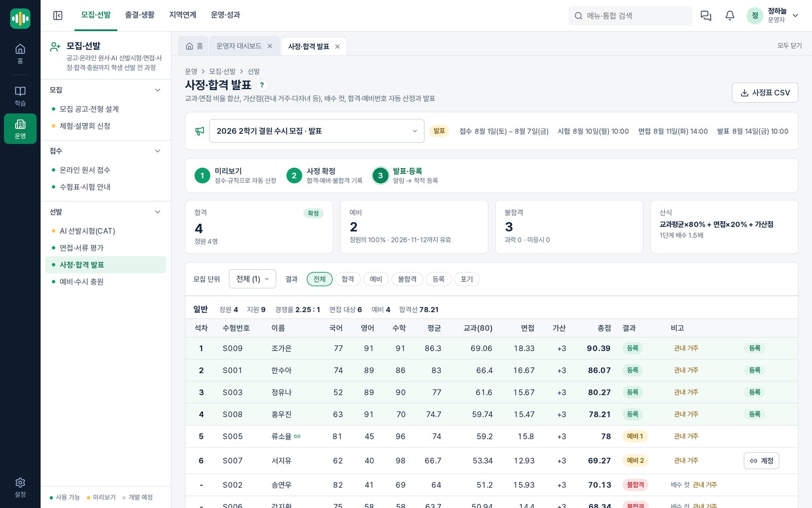The width and height of the screenshot is (812, 508).
Task: Open 예비·수시 충원 in sidebar
Action: coord(106,281)
